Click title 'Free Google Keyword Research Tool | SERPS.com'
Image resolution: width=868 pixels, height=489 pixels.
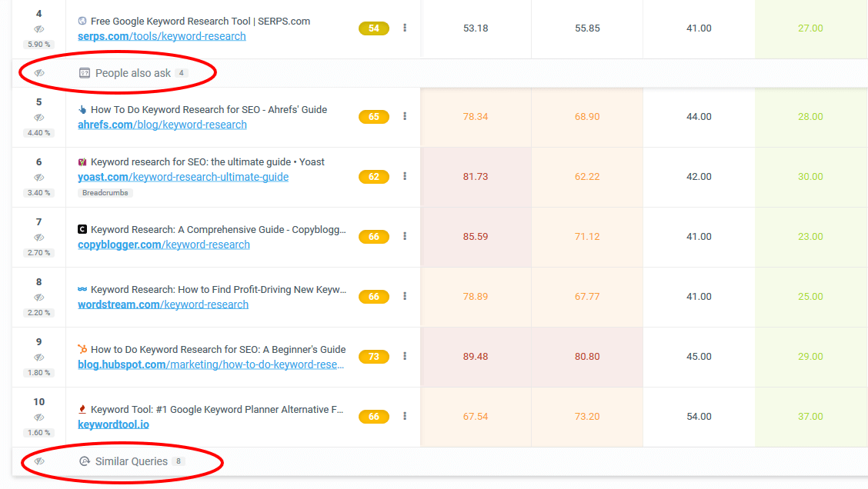click(200, 21)
